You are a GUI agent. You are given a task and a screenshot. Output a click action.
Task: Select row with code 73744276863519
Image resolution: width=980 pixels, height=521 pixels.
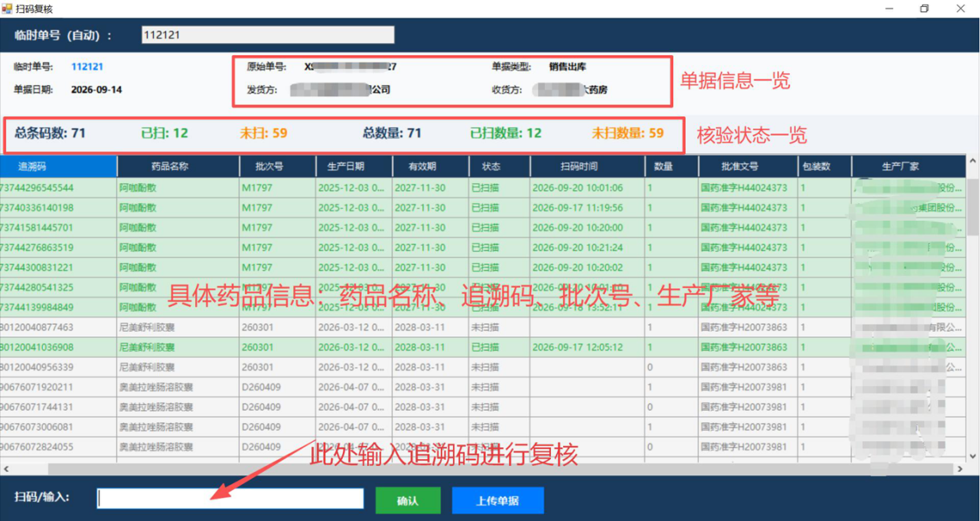[x=482, y=247]
